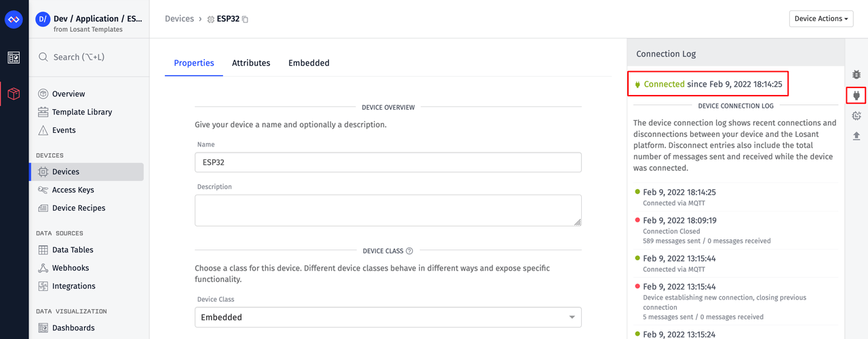Image resolution: width=868 pixels, height=339 pixels.
Task: Switch to the Embedded tab
Action: 309,63
